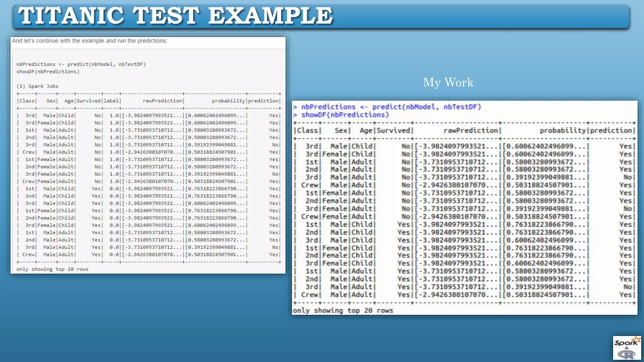The height and width of the screenshot is (362, 644).
Task: Click rawPrediction in Crew Male Adult Yes row, left table
Action: pos(152,255)
